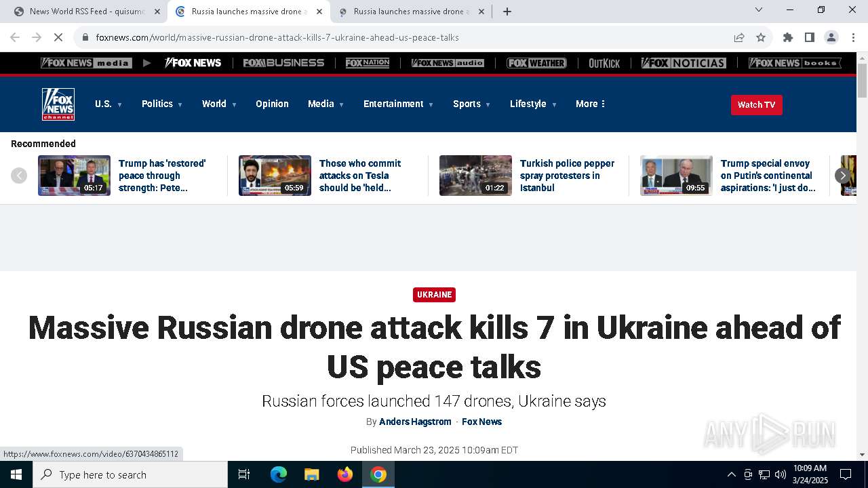Open the Fox Noticias logo link
The height and width of the screenshot is (488, 868).
[x=684, y=63]
